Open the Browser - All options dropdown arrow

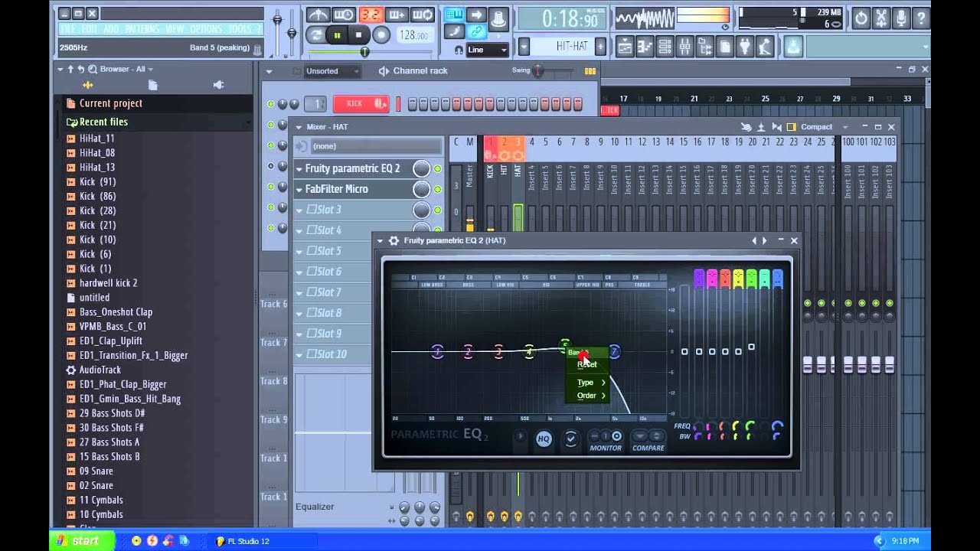(x=150, y=69)
